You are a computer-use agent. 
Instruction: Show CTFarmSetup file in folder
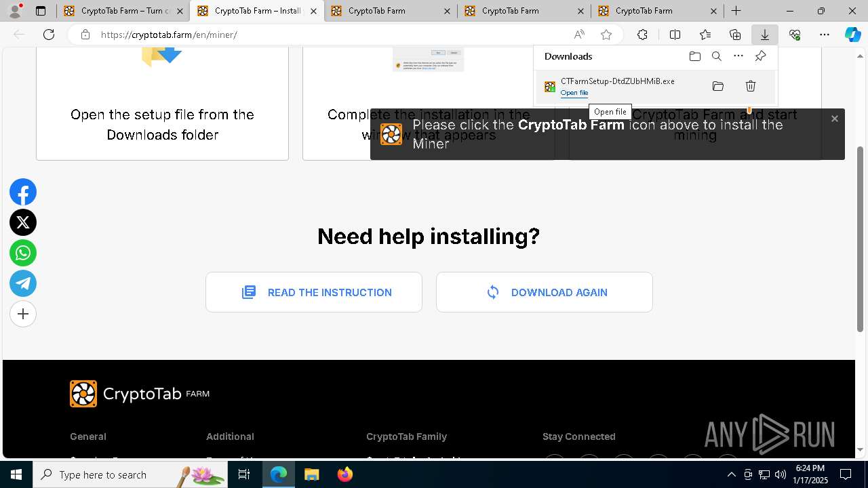click(x=718, y=86)
